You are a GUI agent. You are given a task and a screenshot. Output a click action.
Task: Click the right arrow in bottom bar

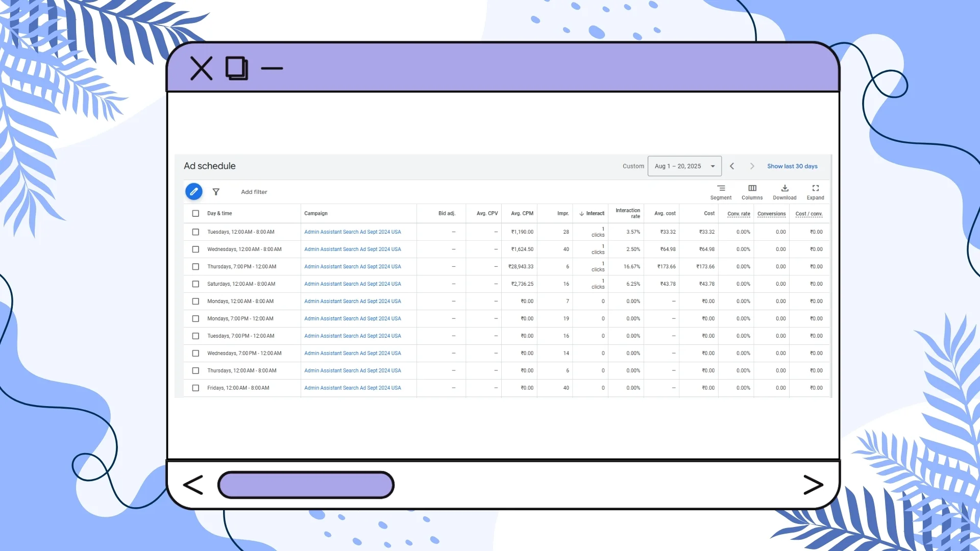[813, 485]
